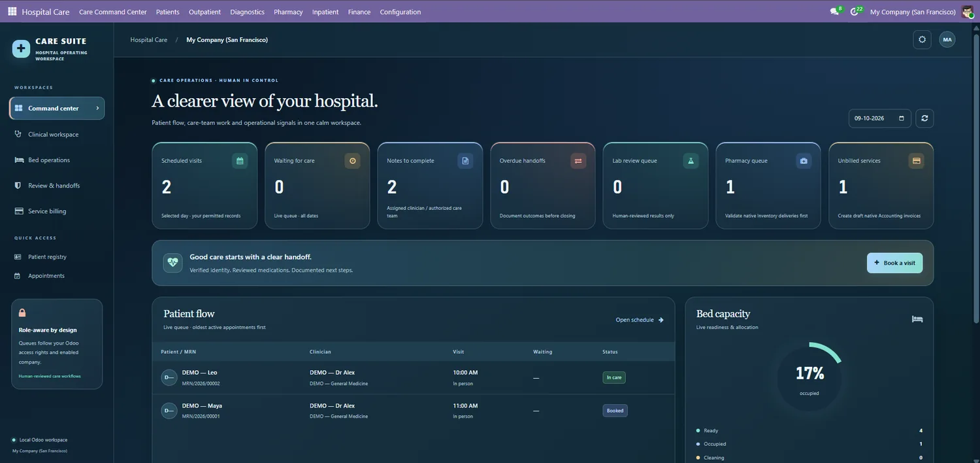This screenshot has width=980, height=463.
Task: Open the Pharmacy top menu
Action: (288, 12)
